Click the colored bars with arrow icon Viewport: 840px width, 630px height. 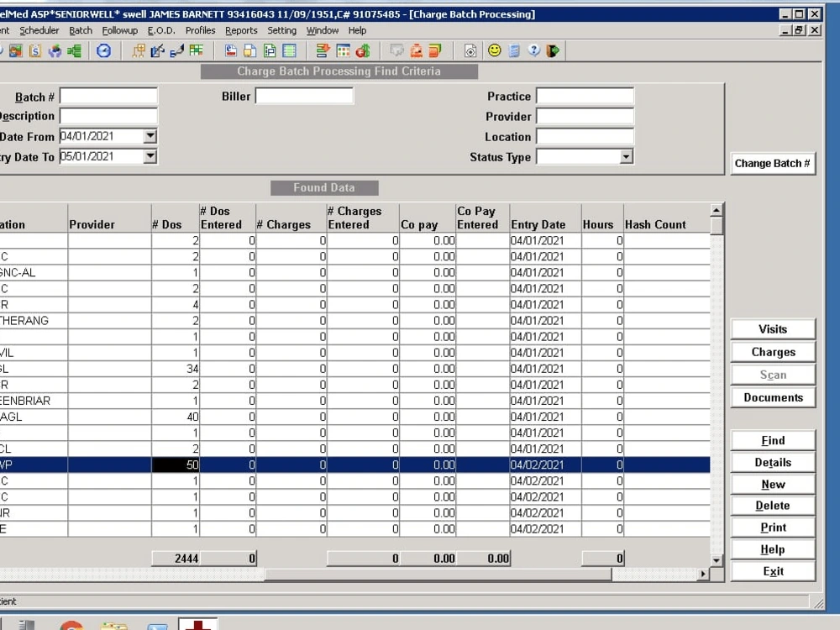pos(323,51)
